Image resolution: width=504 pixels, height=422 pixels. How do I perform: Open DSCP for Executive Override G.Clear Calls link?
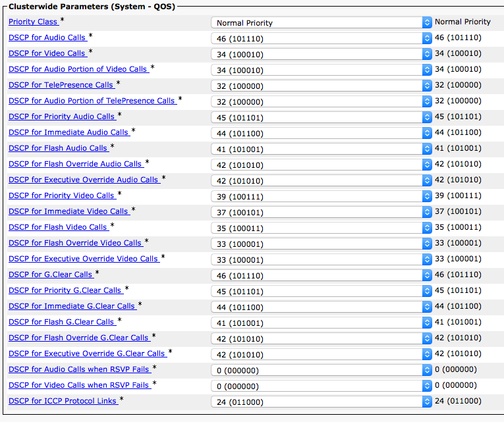[88, 354]
